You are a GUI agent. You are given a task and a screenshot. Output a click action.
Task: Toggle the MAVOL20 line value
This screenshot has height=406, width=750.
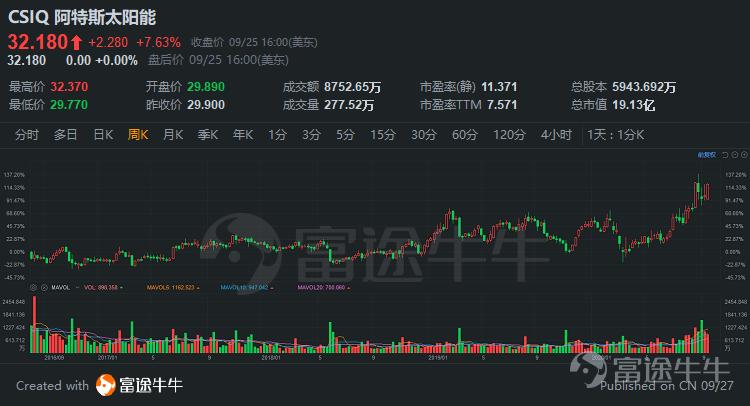click(322, 288)
